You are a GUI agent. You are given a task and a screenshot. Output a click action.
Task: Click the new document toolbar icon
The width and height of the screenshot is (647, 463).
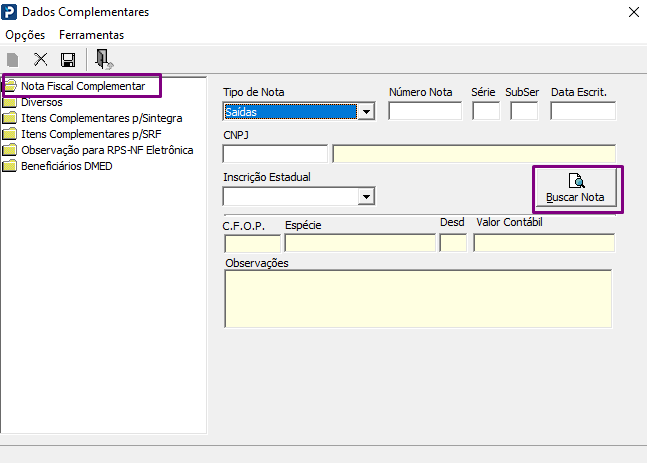[x=13, y=60]
